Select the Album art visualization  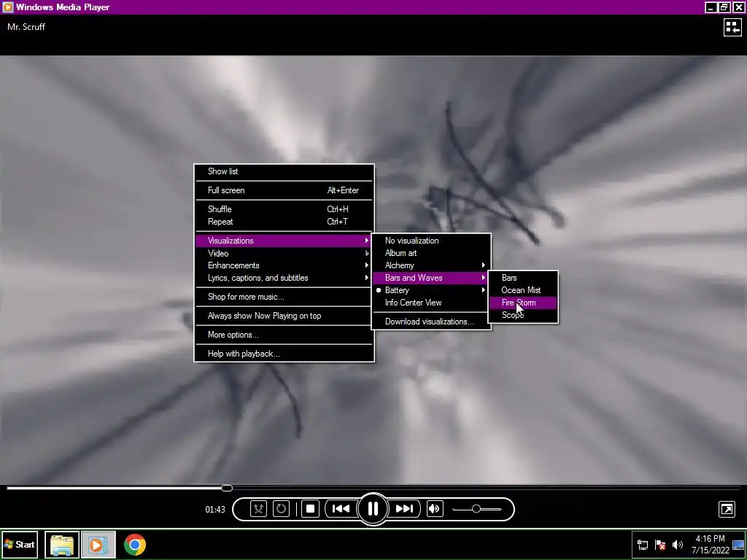pyautogui.click(x=431, y=253)
